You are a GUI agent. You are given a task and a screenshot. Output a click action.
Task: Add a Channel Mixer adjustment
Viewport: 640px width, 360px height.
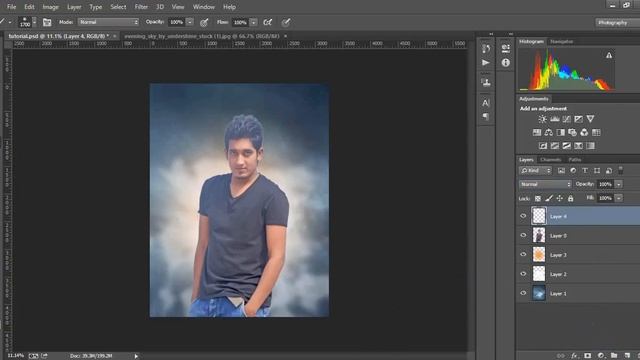pyautogui.click(x=584, y=132)
